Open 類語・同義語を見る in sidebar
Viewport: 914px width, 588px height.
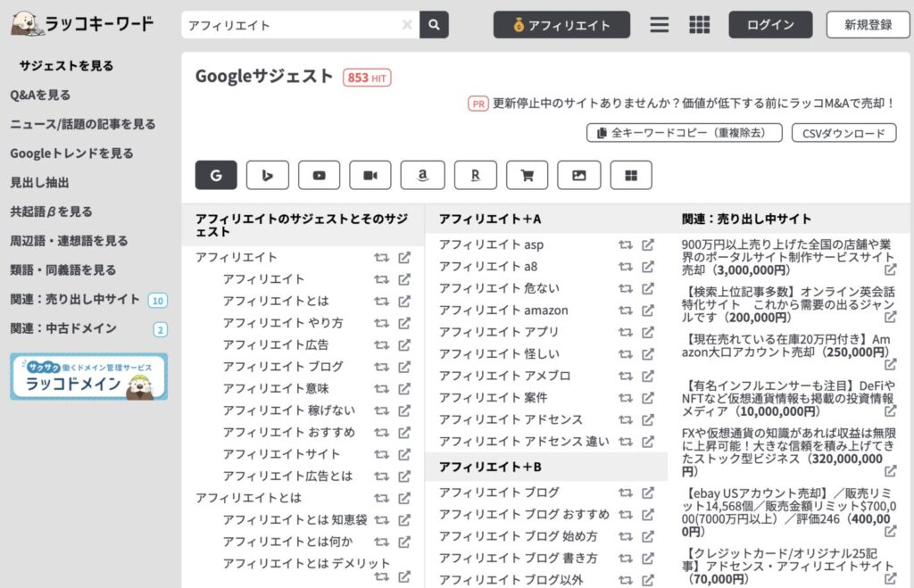pos(63,269)
